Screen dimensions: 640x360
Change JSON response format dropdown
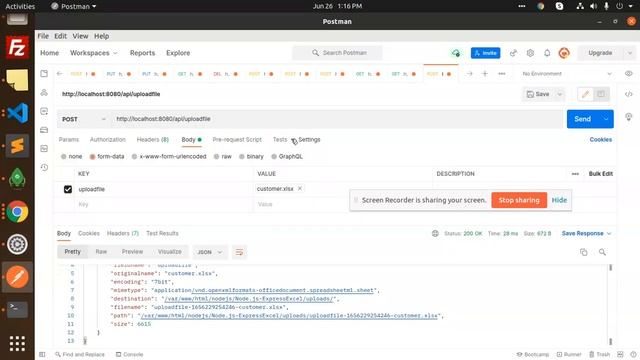coord(210,252)
